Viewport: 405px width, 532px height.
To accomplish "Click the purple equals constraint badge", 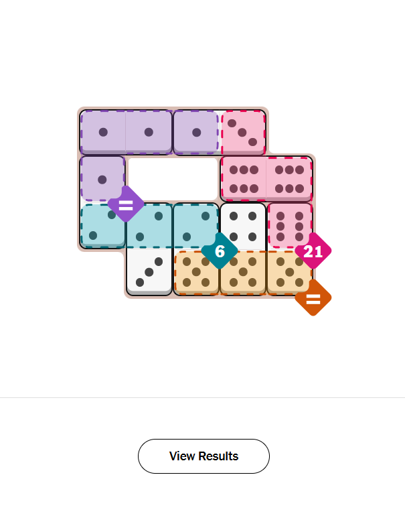I will 126,204.
